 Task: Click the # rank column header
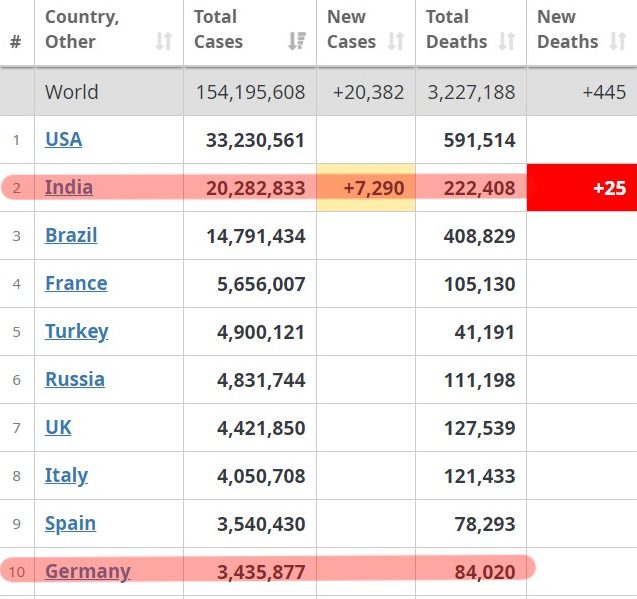pos(15,42)
